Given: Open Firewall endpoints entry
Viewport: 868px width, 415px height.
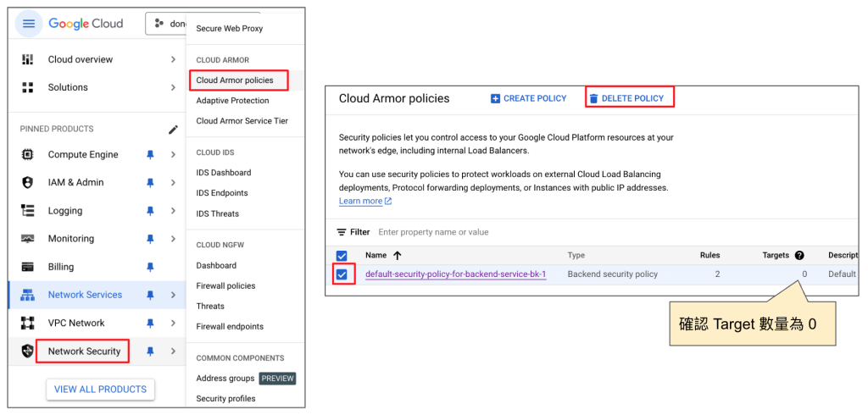Looking at the screenshot, I should pos(230,326).
